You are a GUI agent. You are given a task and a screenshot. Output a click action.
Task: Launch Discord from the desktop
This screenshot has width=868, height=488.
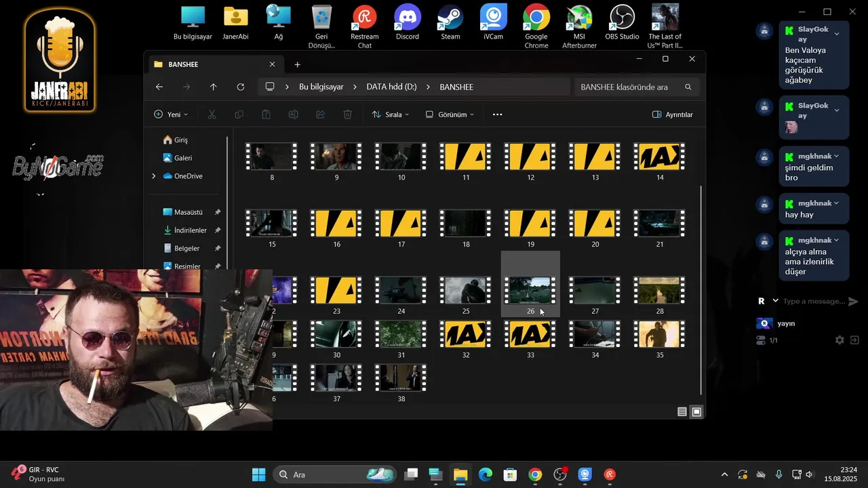408,22
